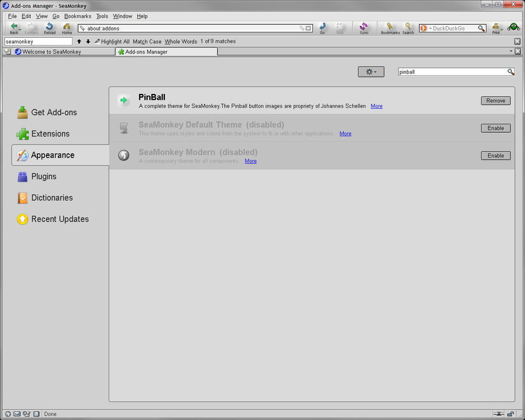Image resolution: width=525 pixels, height=420 pixels.
Task: Open the Help menu
Action: click(x=142, y=16)
